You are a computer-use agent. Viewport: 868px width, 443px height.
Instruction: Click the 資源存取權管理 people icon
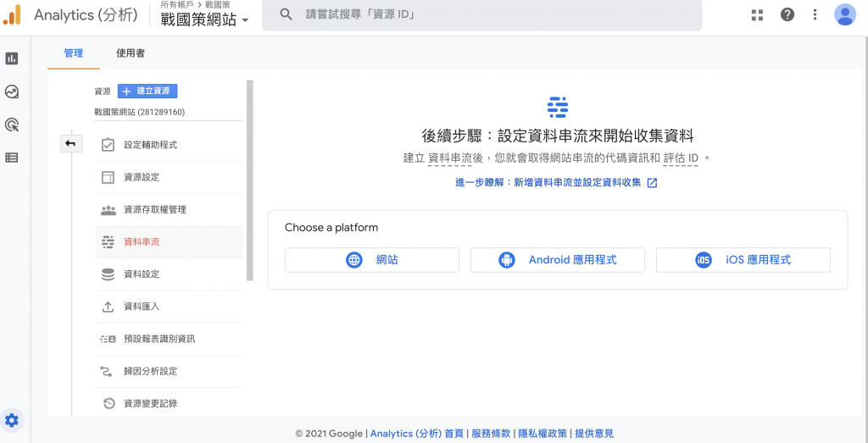[108, 209]
